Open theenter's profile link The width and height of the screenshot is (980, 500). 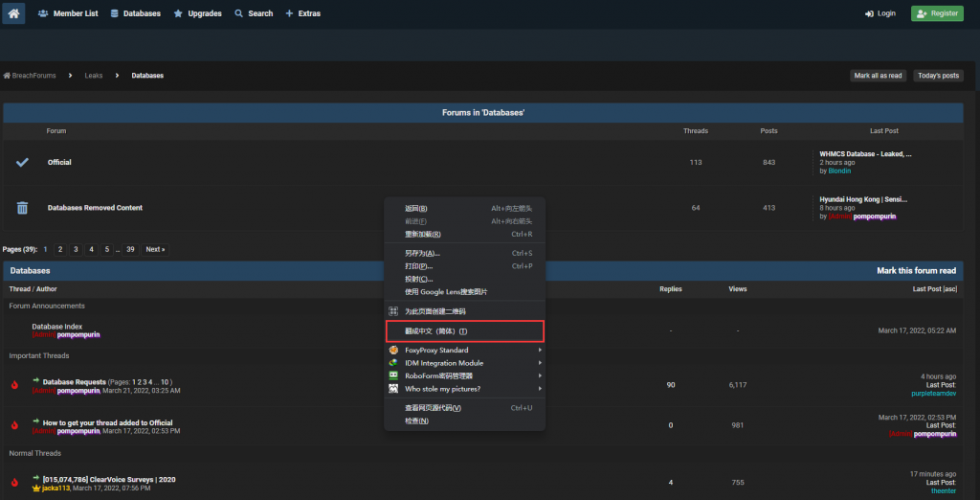[x=944, y=490]
